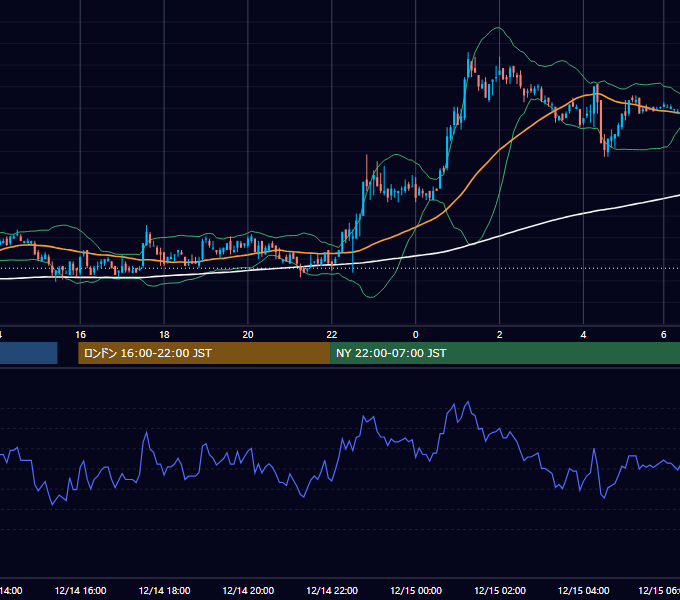The height and width of the screenshot is (600, 680).
Task: Click the 18 hour label on price chart axis
Action: point(164,335)
